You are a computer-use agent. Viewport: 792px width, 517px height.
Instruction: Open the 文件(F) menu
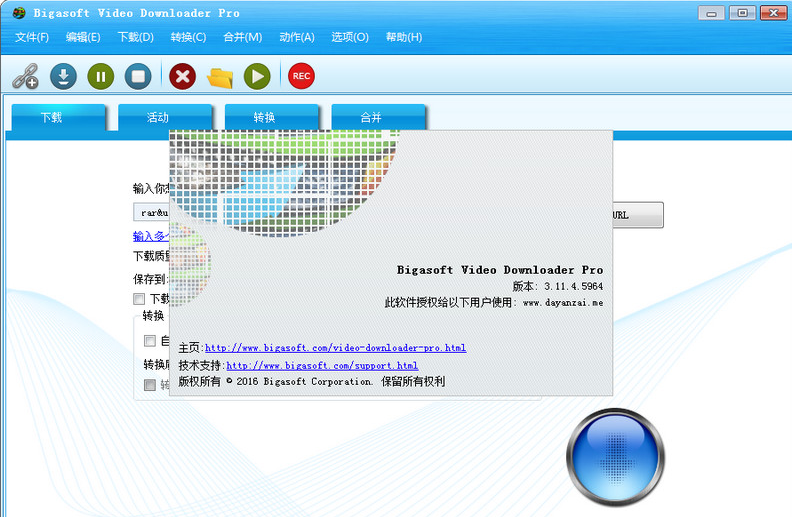tap(32, 37)
